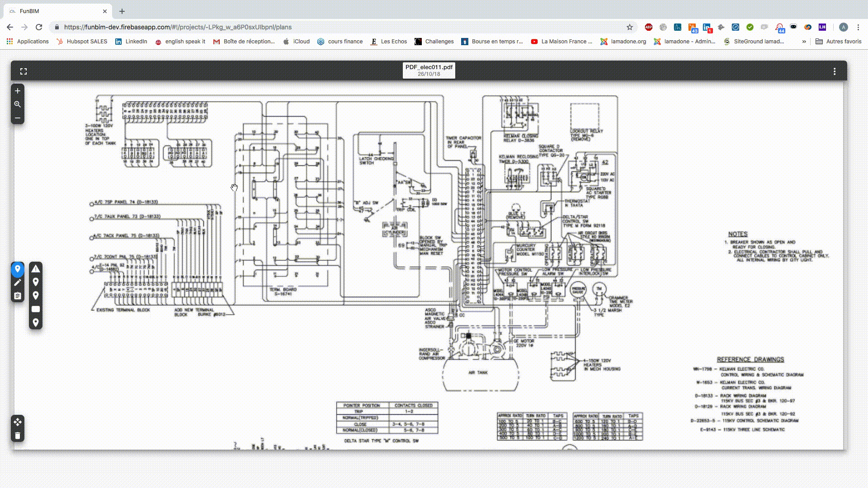Choose the warning triangle marker type

click(36, 269)
